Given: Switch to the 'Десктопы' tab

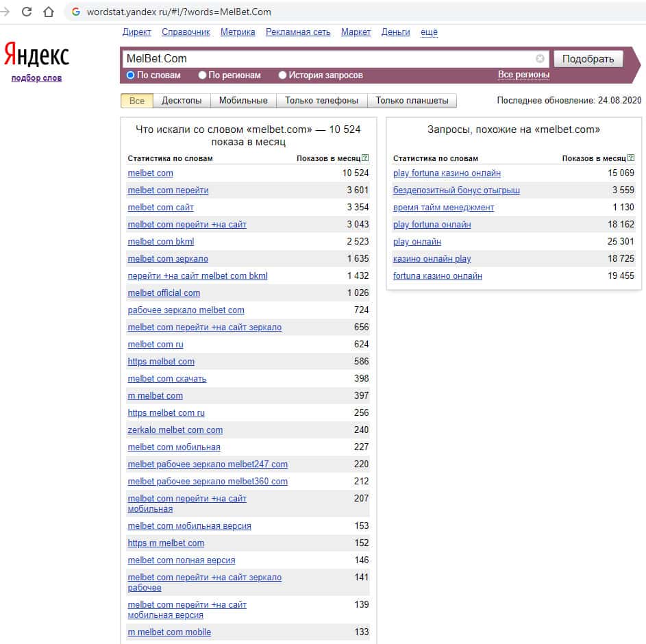Looking at the screenshot, I should coord(182,101).
